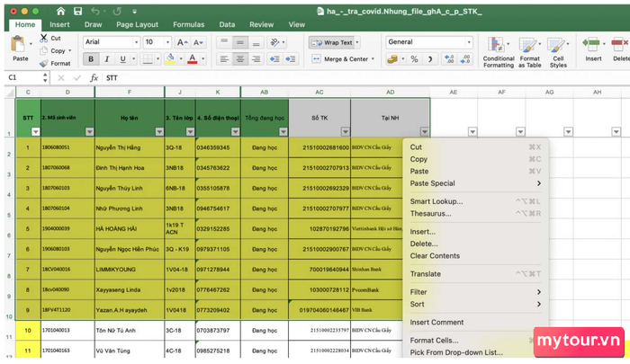Click the Insert cells icon
The image size is (630, 364).
click(593, 47)
